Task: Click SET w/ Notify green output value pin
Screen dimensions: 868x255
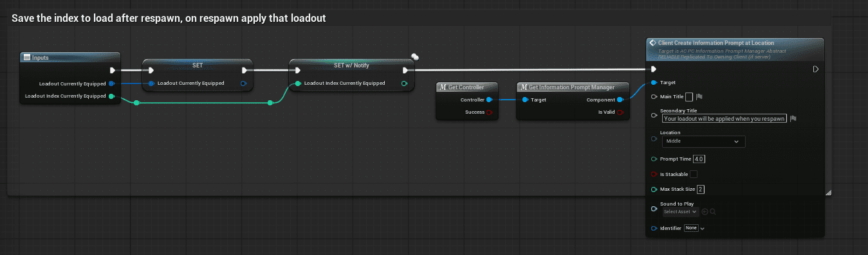Action: coord(404,84)
